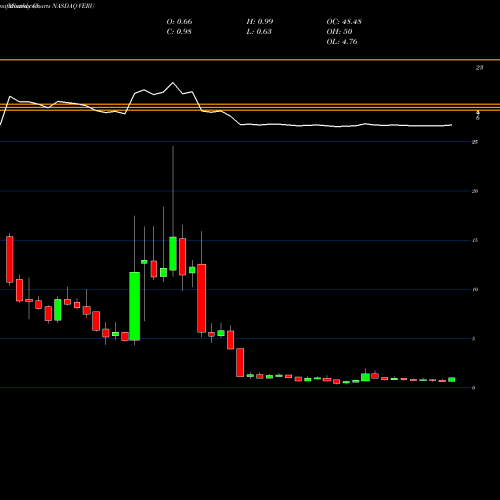Select the close value C: 0.98
Screen dimensions: 500x500
179,32
